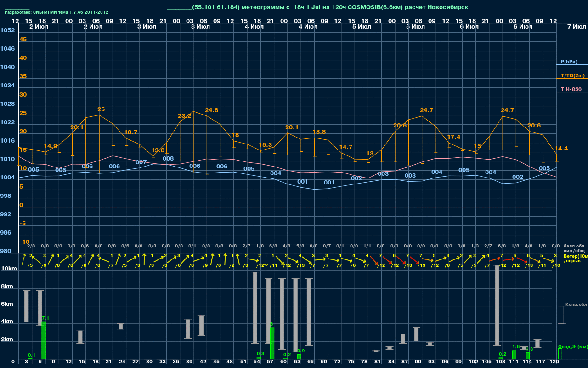Click the final temperature value 14.4
Image resolution: width=588 pixels, height=368 pixels.
click(561, 149)
